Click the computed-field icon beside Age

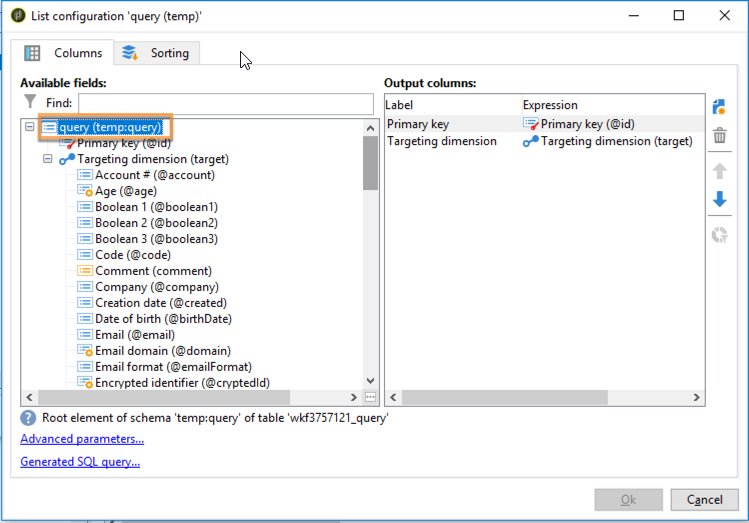(85, 191)
